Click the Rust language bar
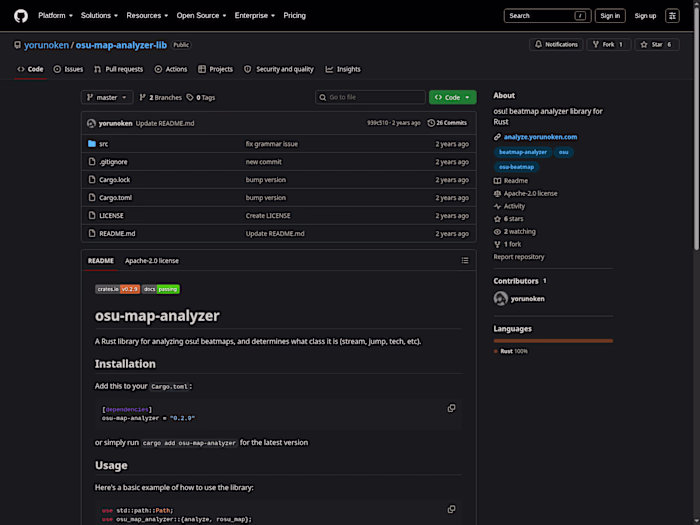The width and height of the screenshot is (700, 525). tap(553, 341)
